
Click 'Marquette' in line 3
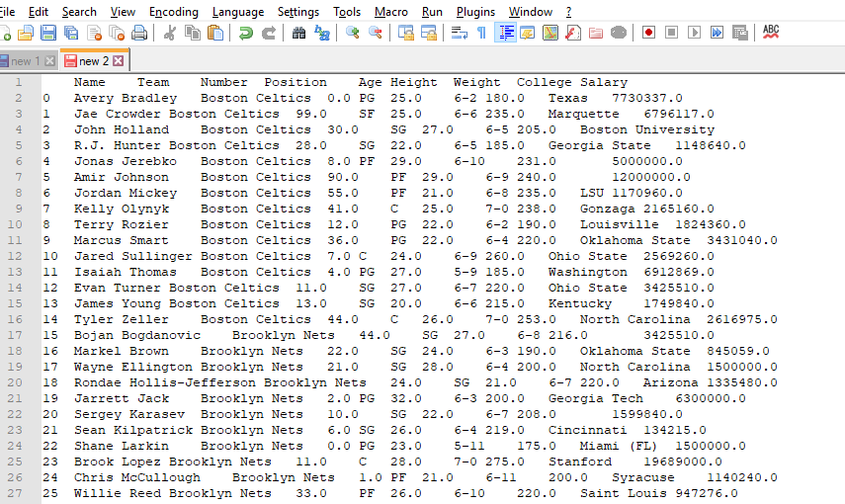pyautogui.click(x=584, y=115)
